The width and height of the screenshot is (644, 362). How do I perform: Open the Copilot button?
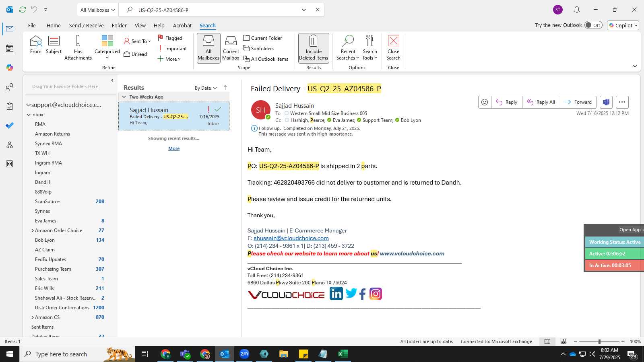tap(623, 25)
